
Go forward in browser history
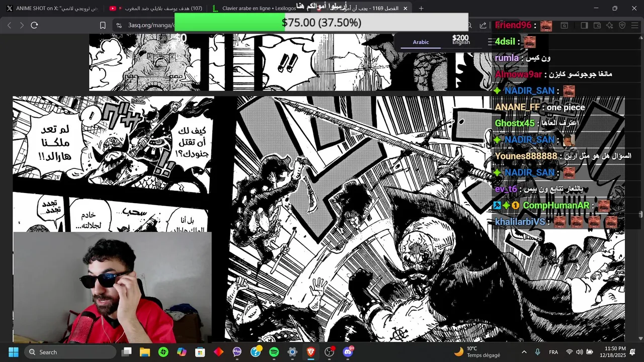(22, 25)
